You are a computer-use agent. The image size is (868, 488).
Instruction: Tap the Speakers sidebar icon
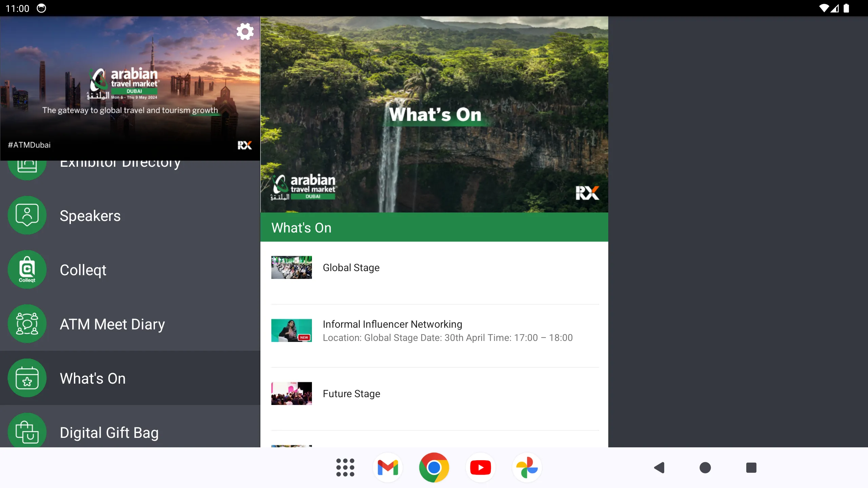[x=27, y=215]
